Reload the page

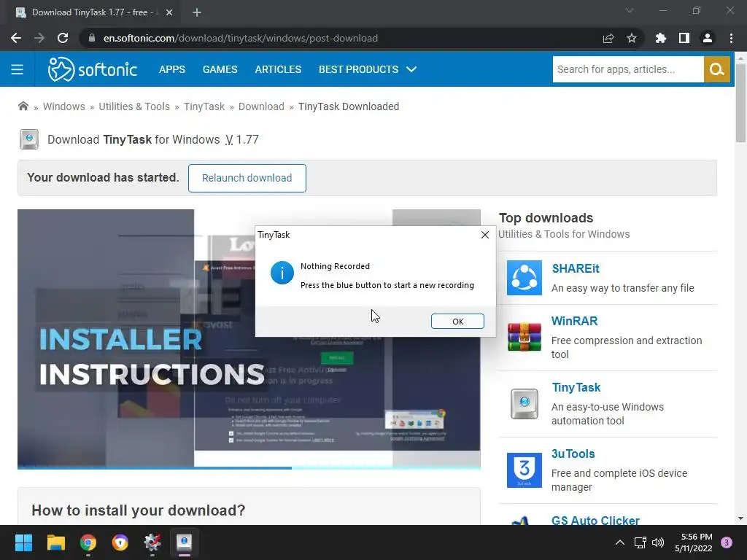(63, 38)
